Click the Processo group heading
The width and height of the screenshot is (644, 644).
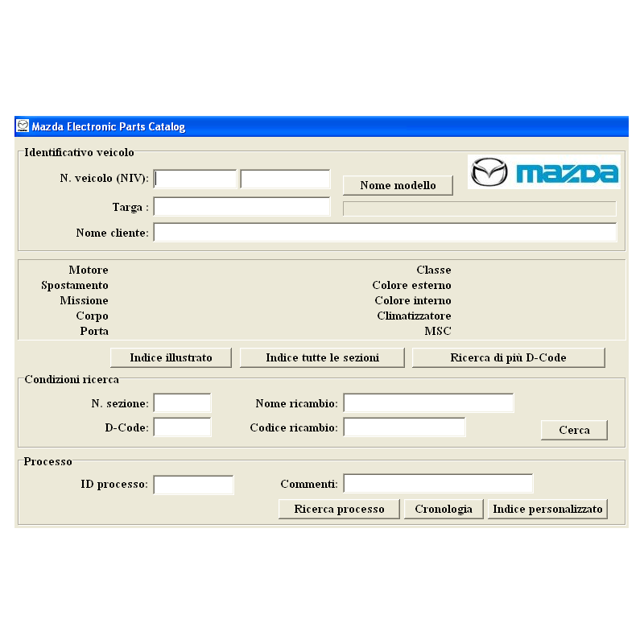coord(47,461)
